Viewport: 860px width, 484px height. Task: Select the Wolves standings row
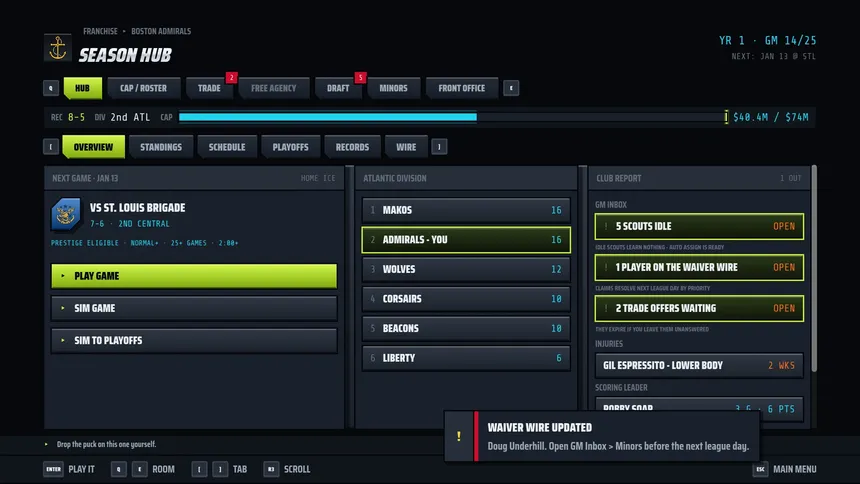click(x=466, y=269)
